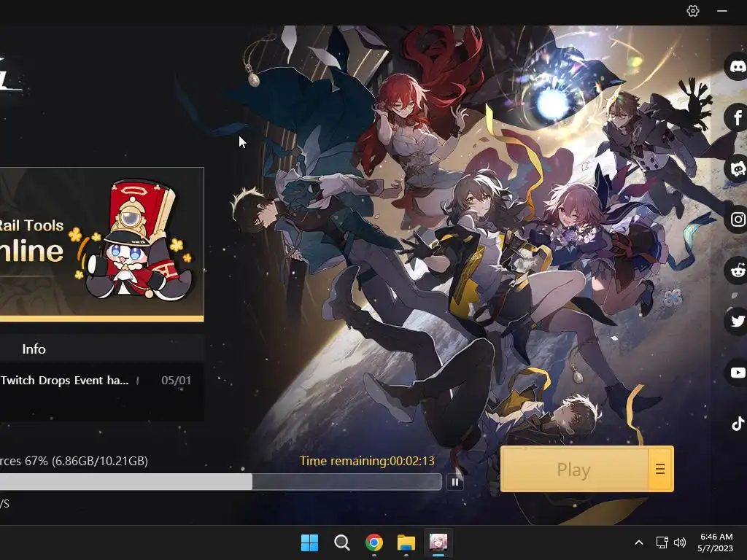The image size is (747, 560).
Task: Show hidden system tray icons
Action: click(x=639, y=542)
